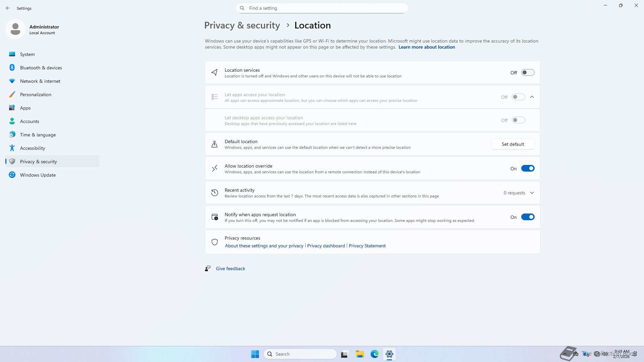Click the back arrow in Settings

(8, 8)
